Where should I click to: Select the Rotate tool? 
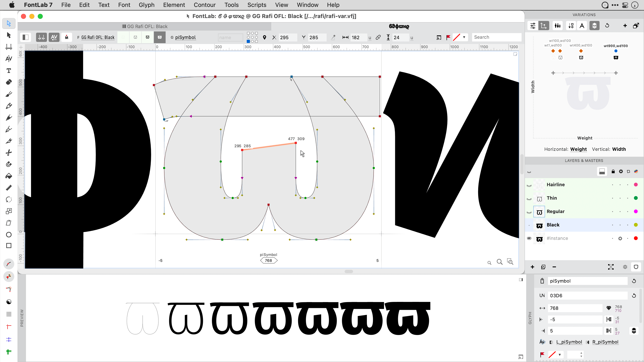point(9,199)
